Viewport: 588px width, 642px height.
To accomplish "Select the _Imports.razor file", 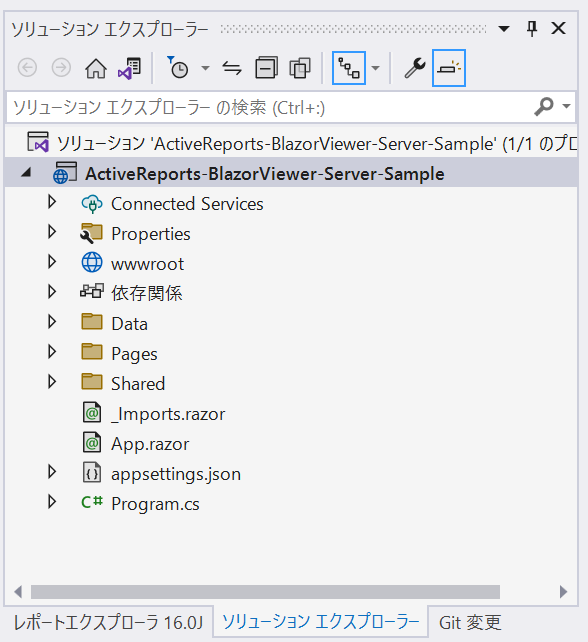I will [x=168, y=414].
